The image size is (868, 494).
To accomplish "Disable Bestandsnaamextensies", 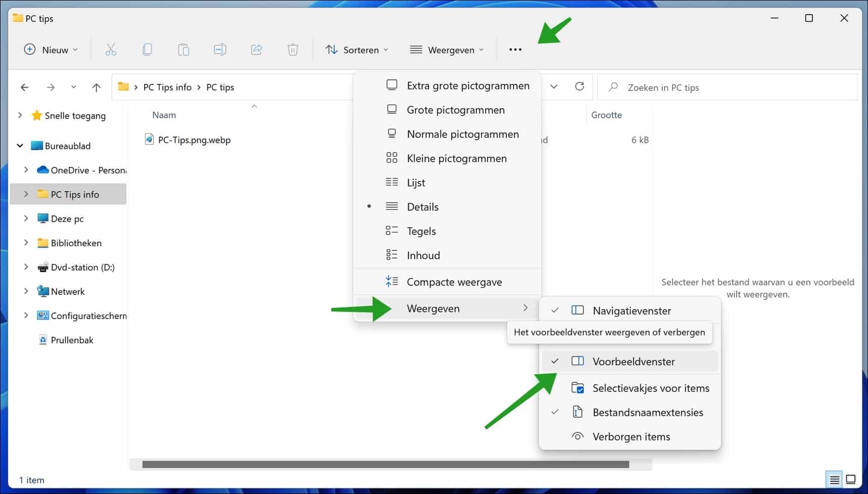I will click(648, 412).
